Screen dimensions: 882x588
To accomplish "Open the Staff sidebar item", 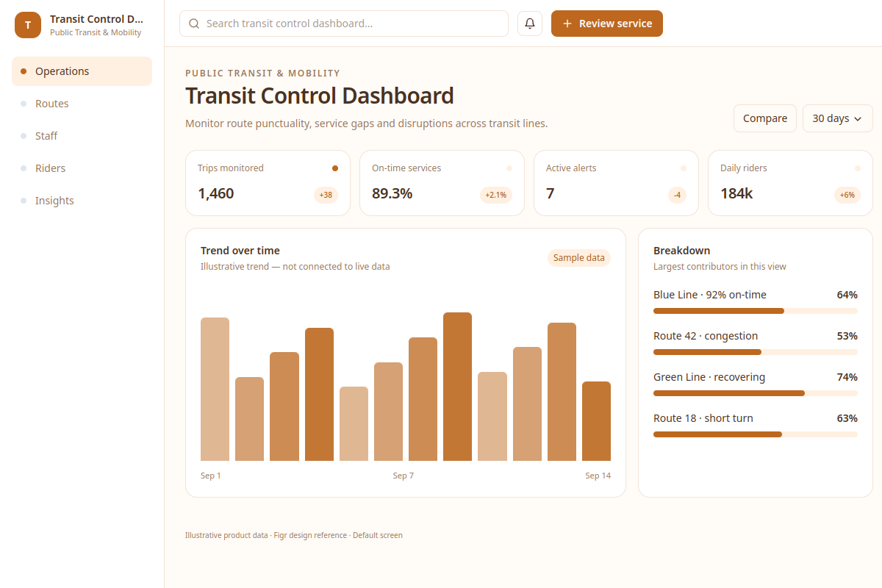I will pyautogui.click(x=82, y=136).
